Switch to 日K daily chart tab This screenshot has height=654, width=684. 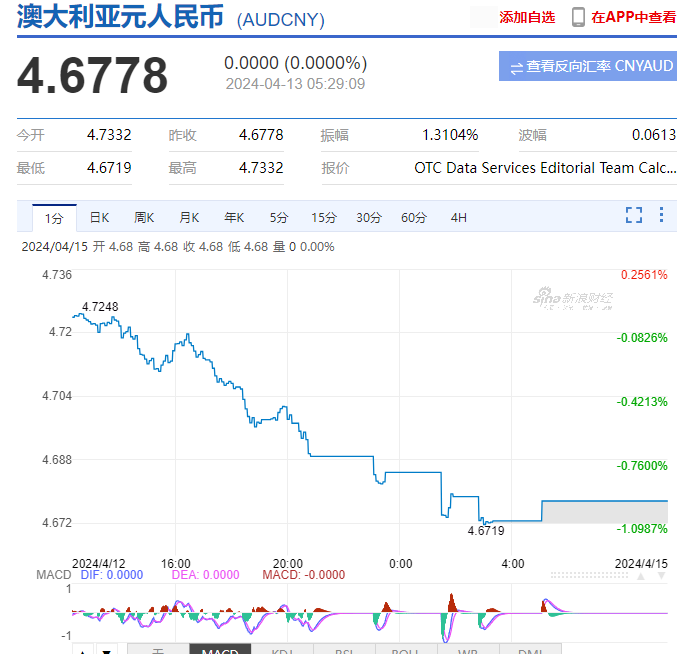coord(99,217)
